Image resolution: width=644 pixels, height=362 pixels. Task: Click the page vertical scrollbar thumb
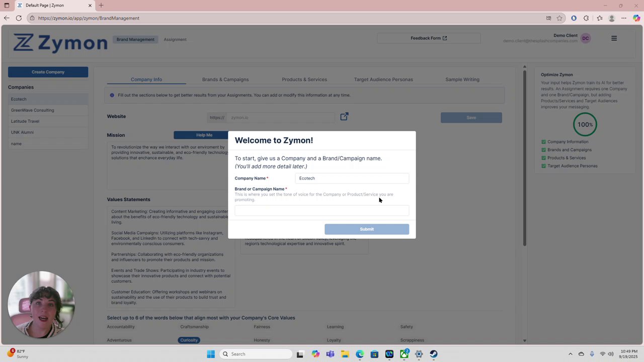coord(524,158)
